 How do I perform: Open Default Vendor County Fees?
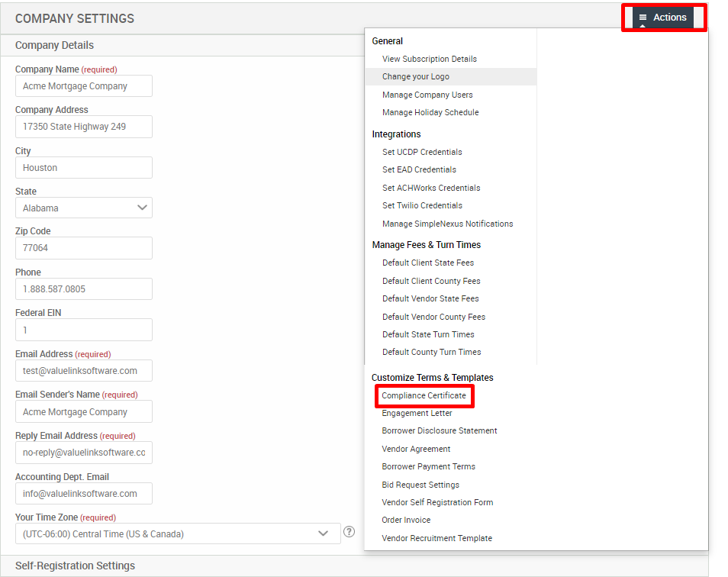(433, 317)
